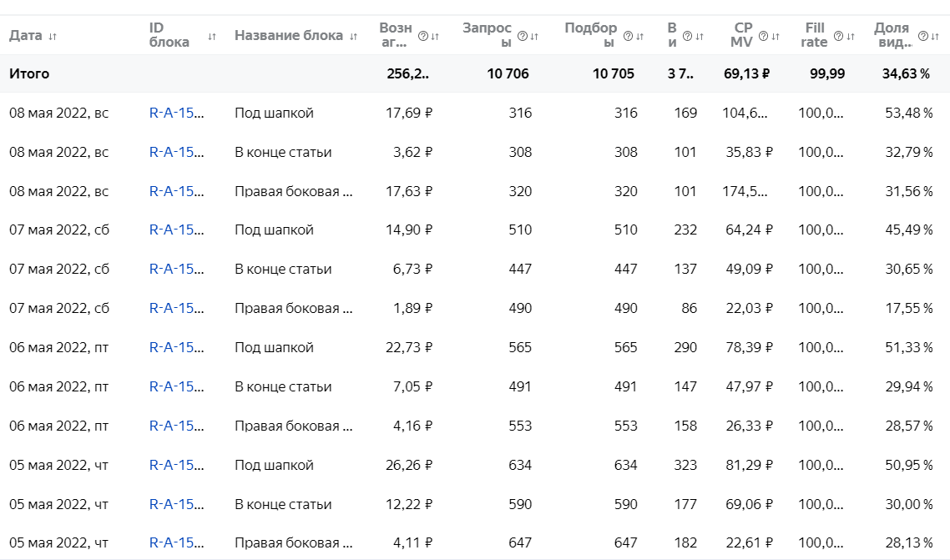Click Название блока header text

click(x=289, y=36)
